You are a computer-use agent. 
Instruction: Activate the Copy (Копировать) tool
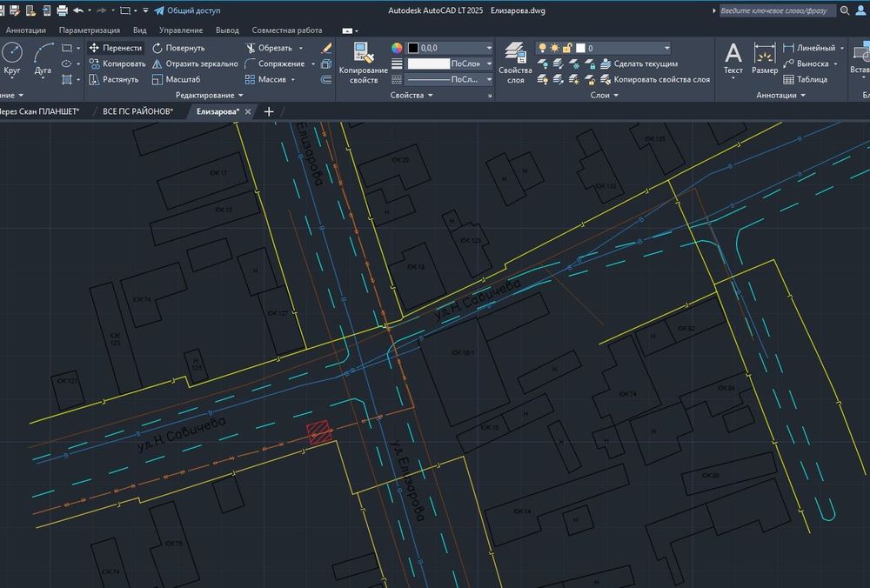(x=117, y=63)
